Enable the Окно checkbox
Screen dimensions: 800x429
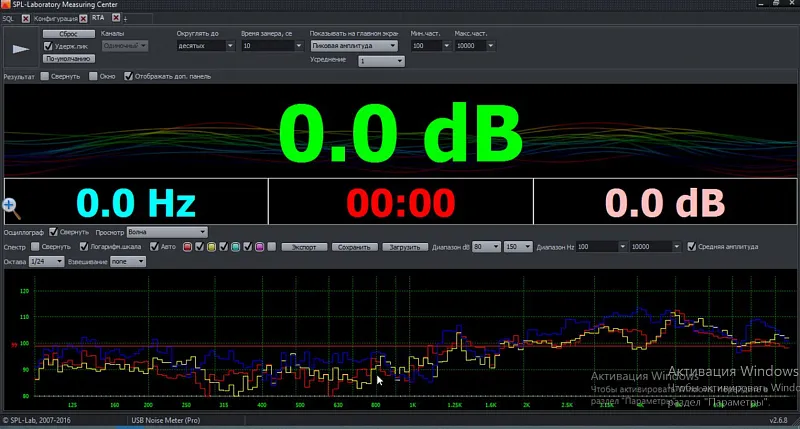(x=93, y=76)
